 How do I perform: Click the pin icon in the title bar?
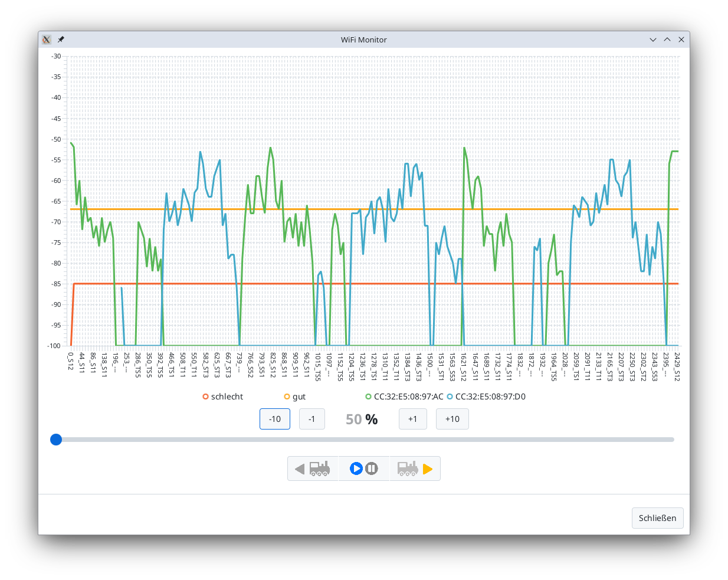(60, 40)
